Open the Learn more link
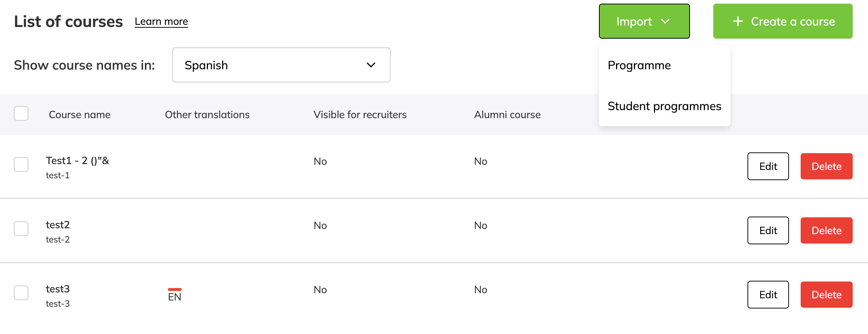Image resolution: width=868 pixels, height=334 pixels. (161, 22)
